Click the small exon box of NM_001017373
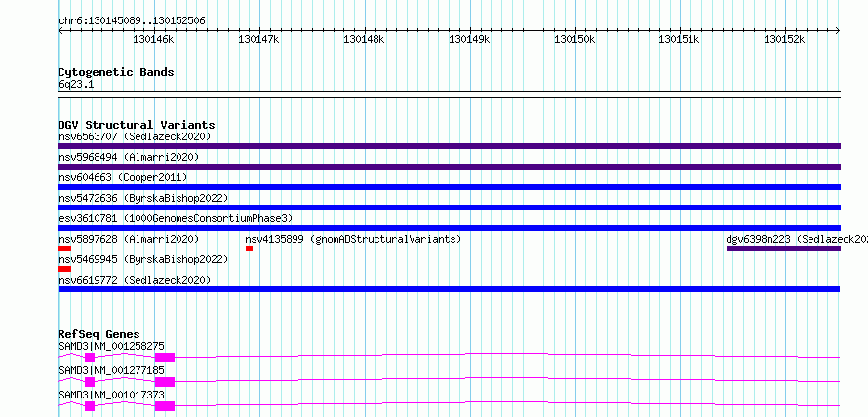The image size is (868, 417). (x=90, y=406)
